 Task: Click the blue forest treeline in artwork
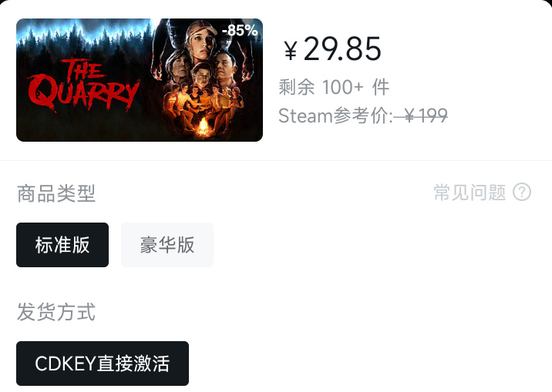click(x=85, y=35)
